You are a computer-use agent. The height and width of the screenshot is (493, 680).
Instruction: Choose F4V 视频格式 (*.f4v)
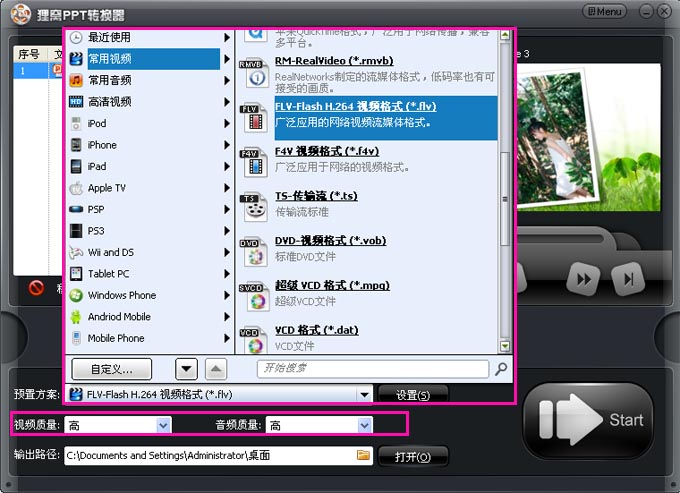coord(327,151)
